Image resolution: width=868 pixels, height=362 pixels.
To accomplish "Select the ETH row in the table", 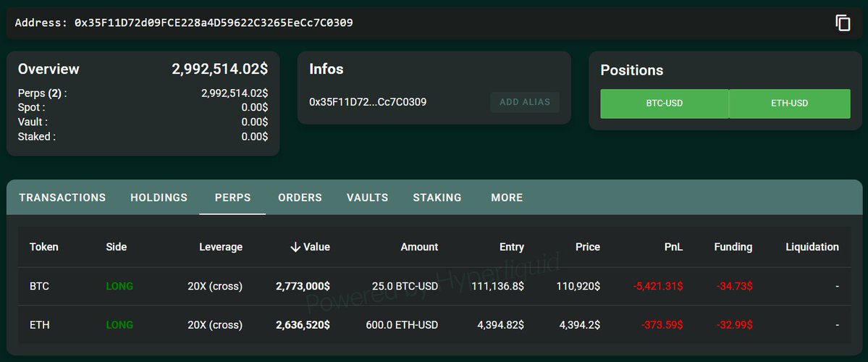I will [x=434, y=325].
